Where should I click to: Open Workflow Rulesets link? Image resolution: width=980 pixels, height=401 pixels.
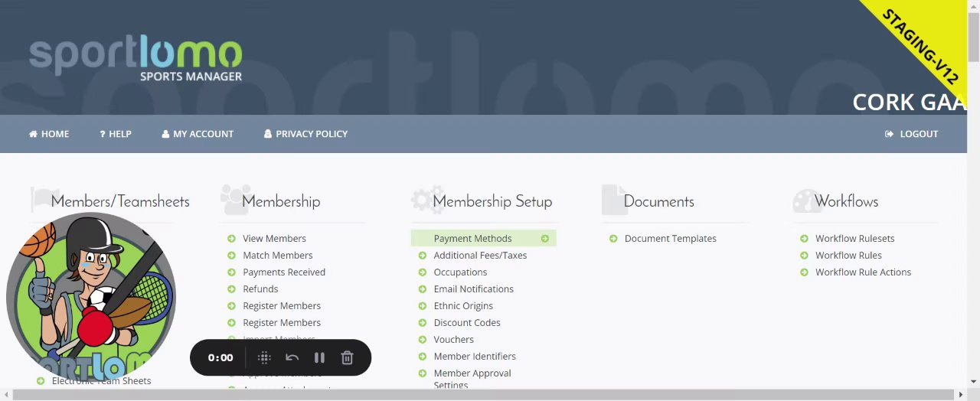point(854,239)
